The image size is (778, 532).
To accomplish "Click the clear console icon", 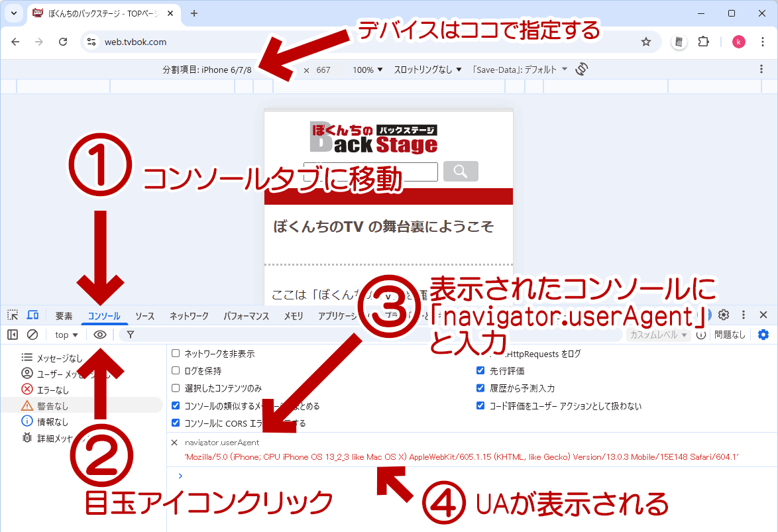I will pos(32,335).
